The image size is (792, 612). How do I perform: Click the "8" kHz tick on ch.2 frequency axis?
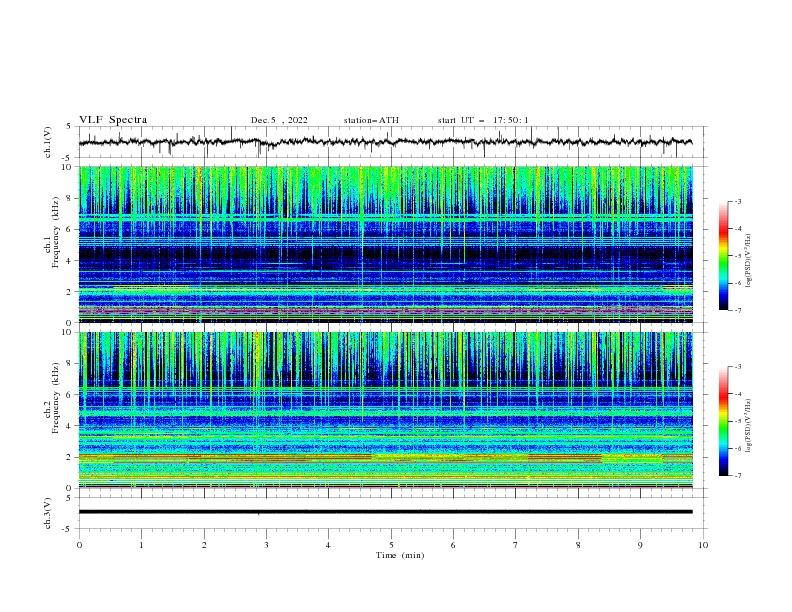pyautogui.click(x=71, y=364)
